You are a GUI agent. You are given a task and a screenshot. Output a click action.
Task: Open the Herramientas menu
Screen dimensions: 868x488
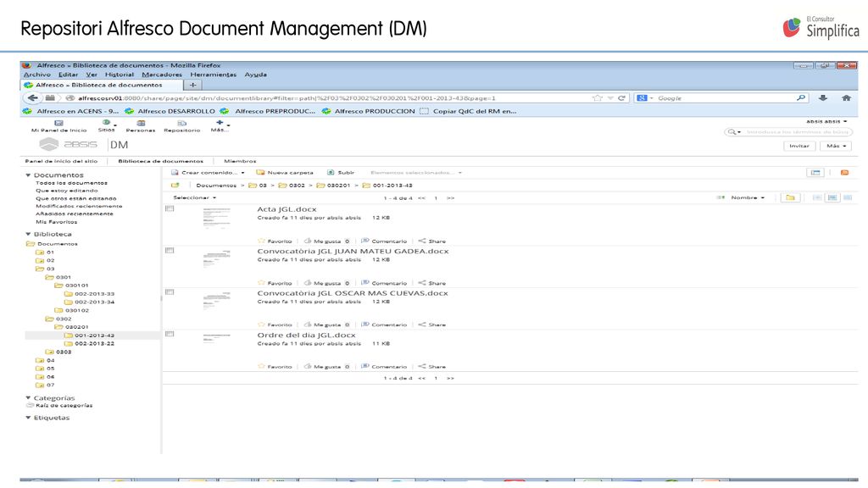tap(213, 75)
